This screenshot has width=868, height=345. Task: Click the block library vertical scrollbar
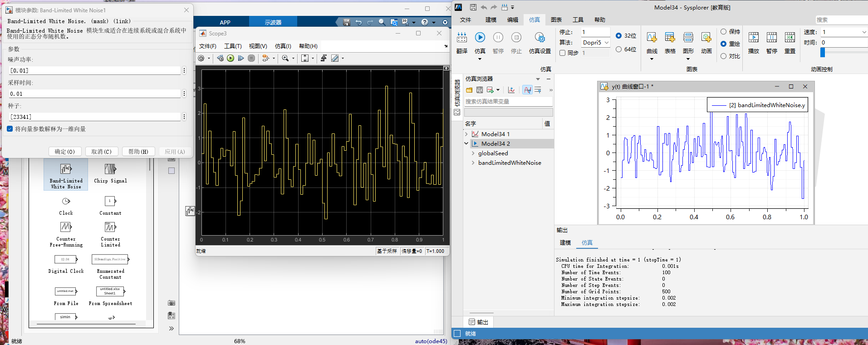[150, 164]
